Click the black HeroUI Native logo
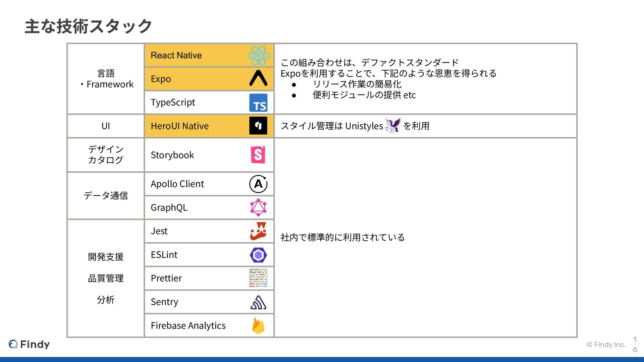This screenshot has height=362, width=644. 258,126
